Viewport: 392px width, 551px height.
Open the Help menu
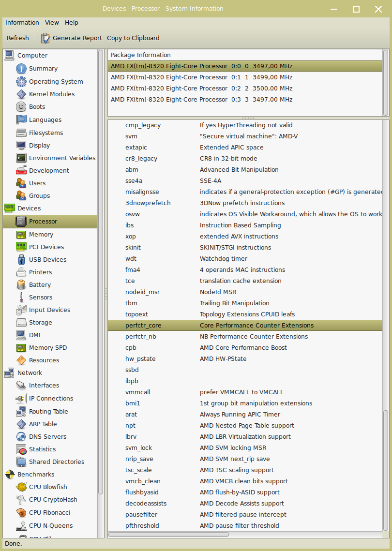tap(71, 22)
